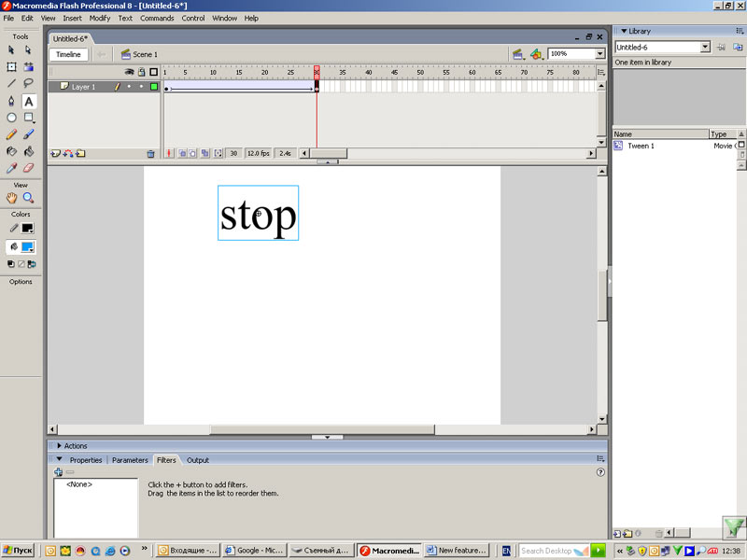Delete layer with the trash icon
Viewport: 747px width, 560px height.
[x=150, y=153]
